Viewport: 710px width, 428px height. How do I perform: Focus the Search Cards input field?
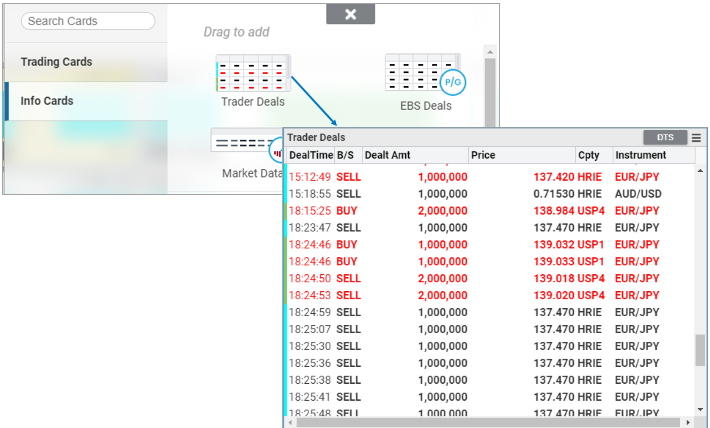88,21
